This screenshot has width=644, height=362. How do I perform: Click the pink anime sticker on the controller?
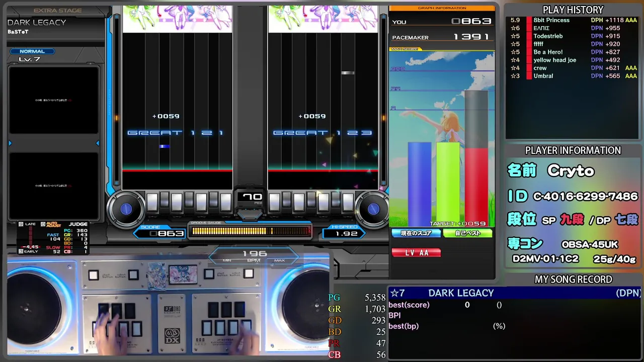tap(183, 275)
